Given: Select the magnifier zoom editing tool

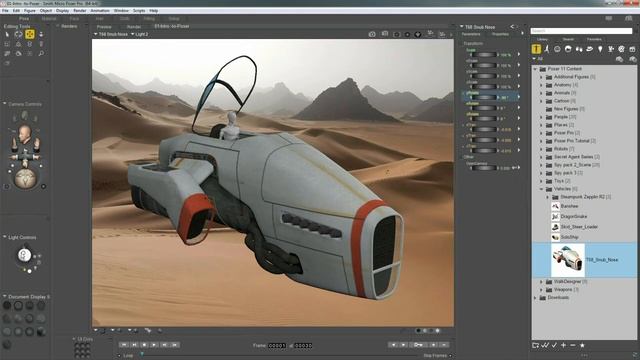Looking at the screenshot, I should (x=41, y=53).
